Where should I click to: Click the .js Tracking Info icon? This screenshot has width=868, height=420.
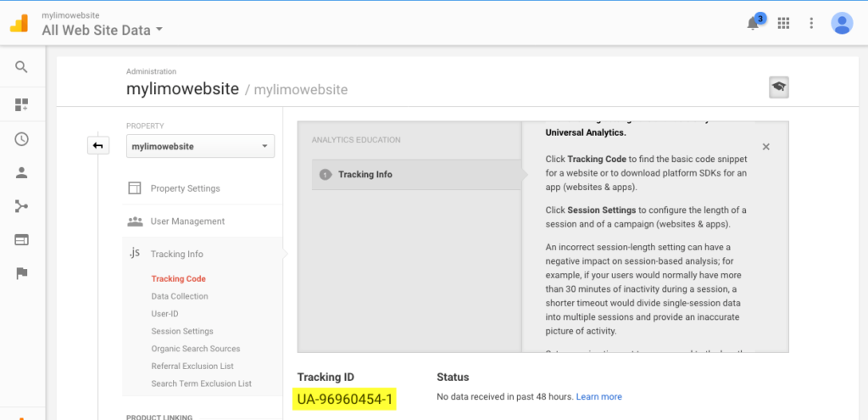(135, 253)
